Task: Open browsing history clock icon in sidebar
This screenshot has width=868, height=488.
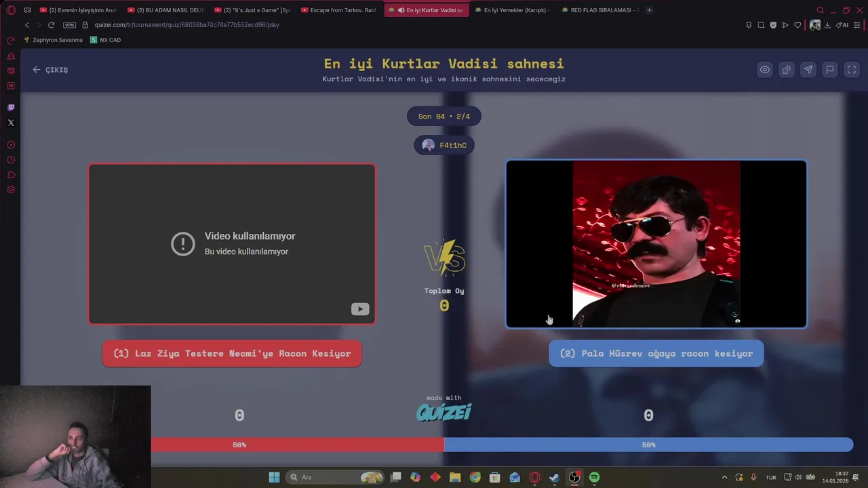Action: [x=11, y=160]
